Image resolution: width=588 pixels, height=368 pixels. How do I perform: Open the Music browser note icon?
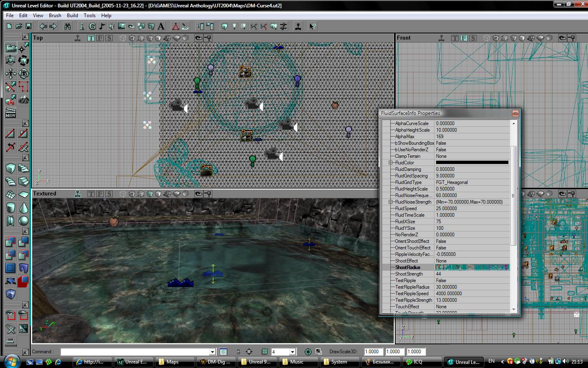click(x=102, y=27)
